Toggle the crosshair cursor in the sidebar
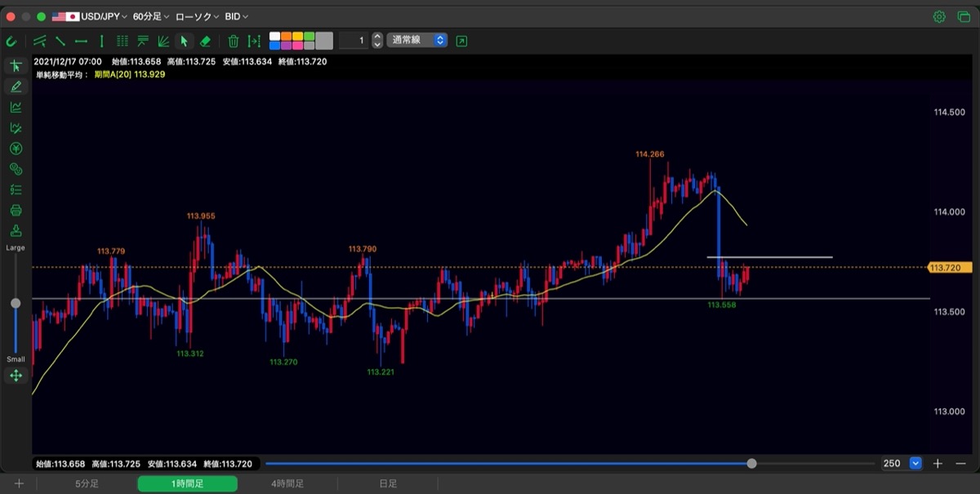980x494 pixels. pos(16,66)
